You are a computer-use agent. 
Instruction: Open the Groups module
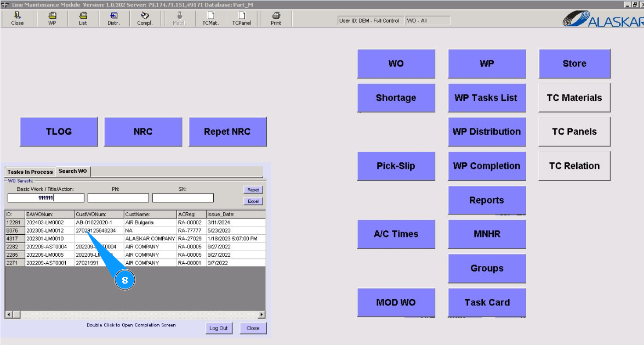pos(487,268)
